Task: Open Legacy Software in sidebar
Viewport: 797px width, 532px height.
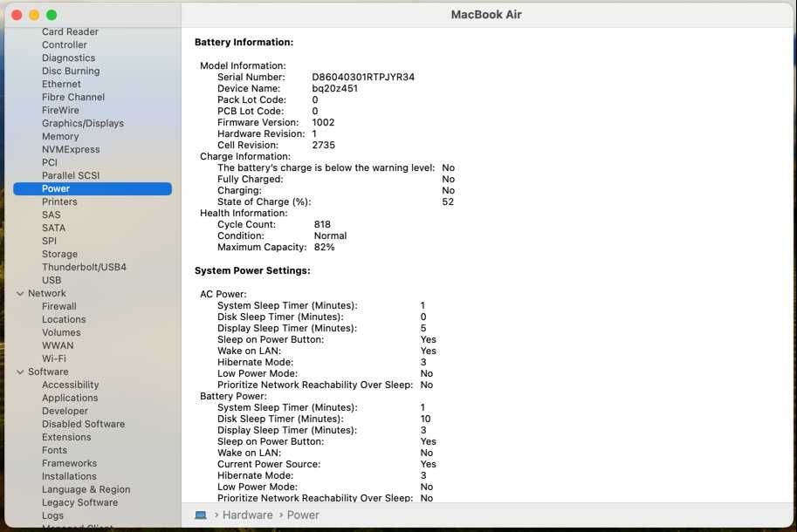Action: pos(79,502)
